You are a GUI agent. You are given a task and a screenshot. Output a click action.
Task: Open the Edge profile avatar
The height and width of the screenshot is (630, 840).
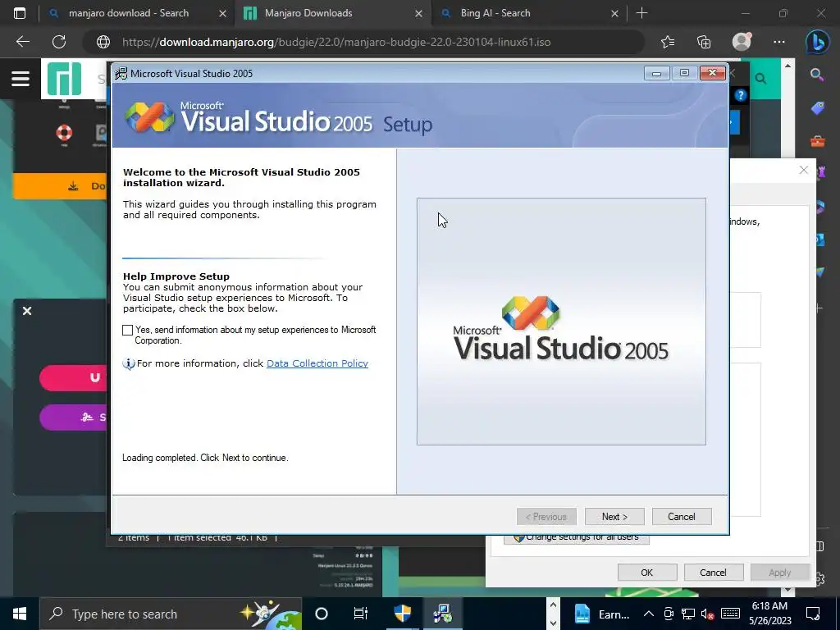pos(742,41)
